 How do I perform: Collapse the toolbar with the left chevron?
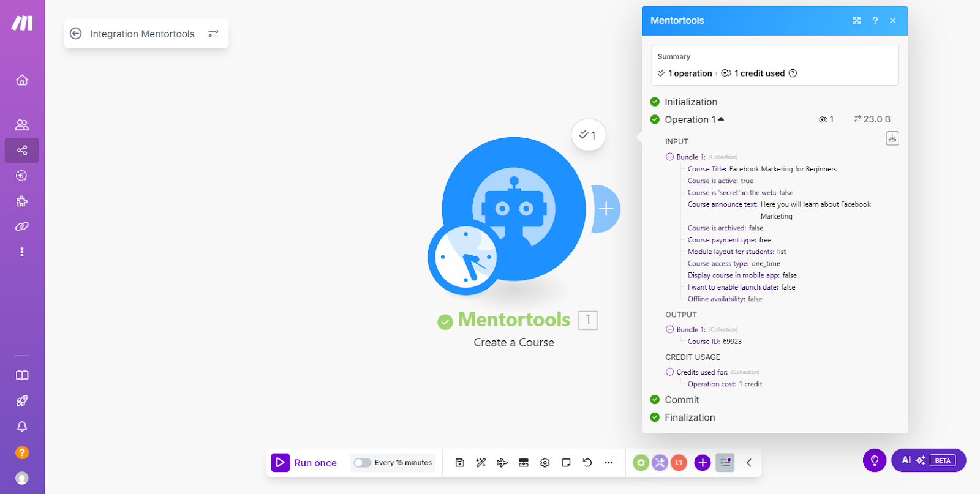click(749, 463)
